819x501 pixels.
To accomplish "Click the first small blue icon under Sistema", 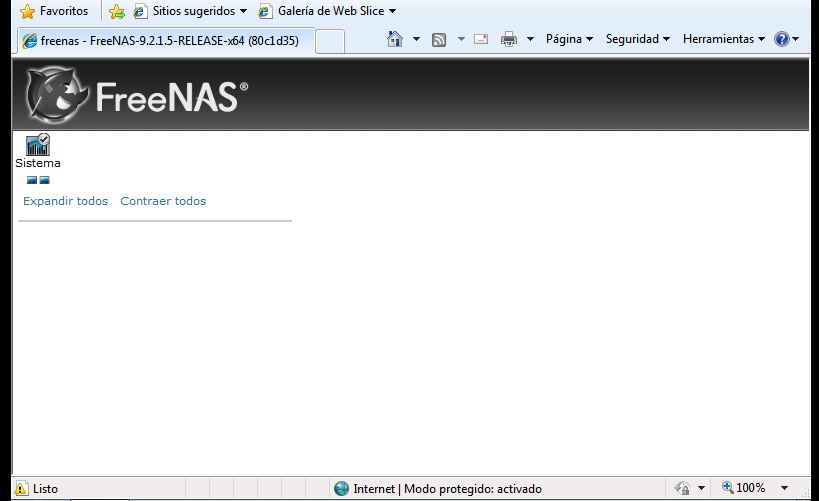I will 32,180.
